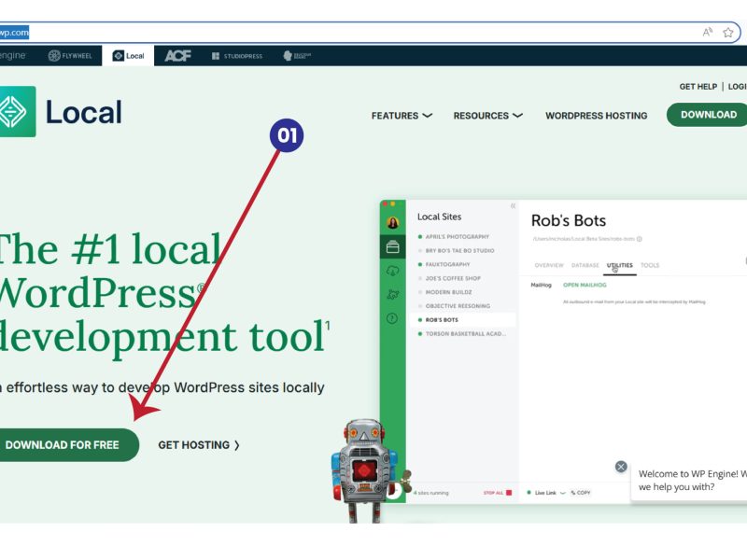Viewport: 747px width, 560px height.
Task: Open the Add-ons puzzle icon in app sidebar
Action: click(x=392, y=294)
